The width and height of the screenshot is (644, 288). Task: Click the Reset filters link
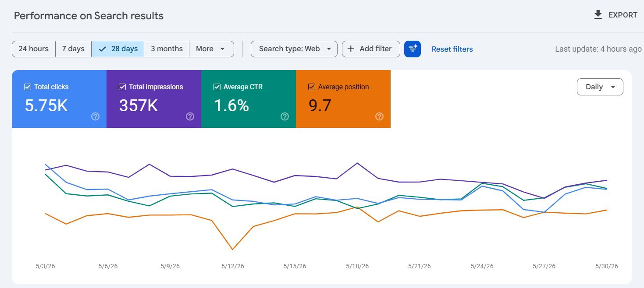pos(452,49)
